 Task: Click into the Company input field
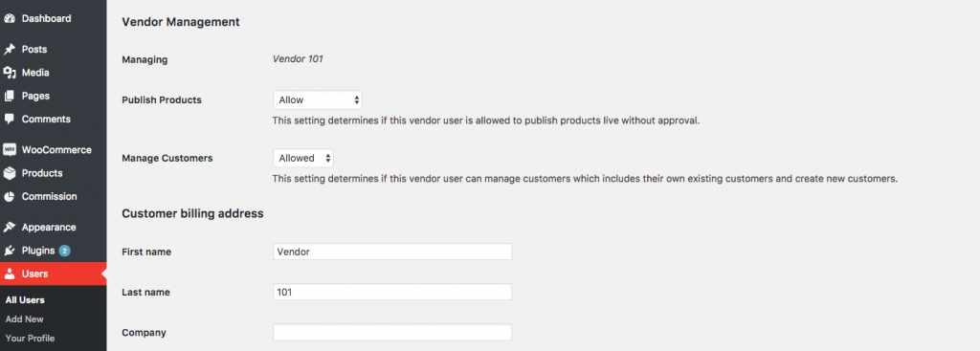pos(392,332)
